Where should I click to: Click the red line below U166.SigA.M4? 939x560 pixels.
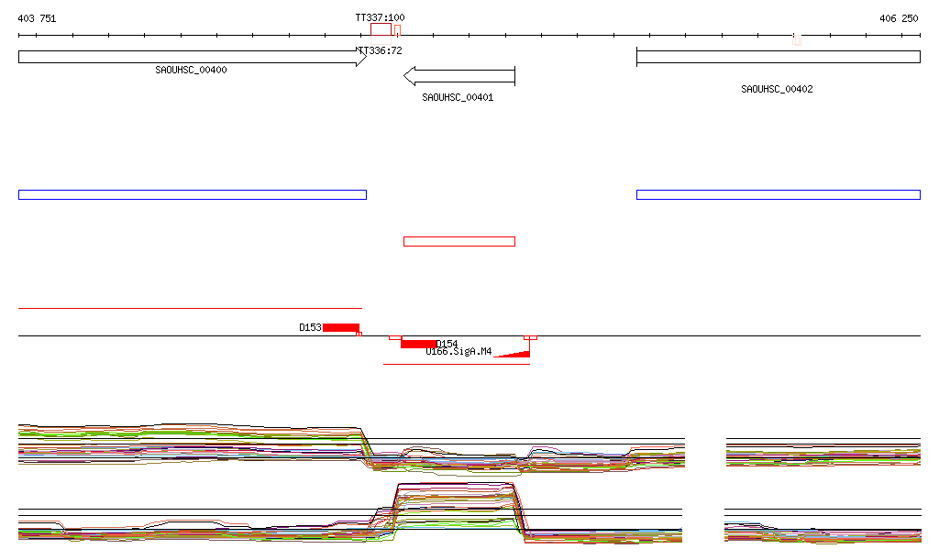457,364
